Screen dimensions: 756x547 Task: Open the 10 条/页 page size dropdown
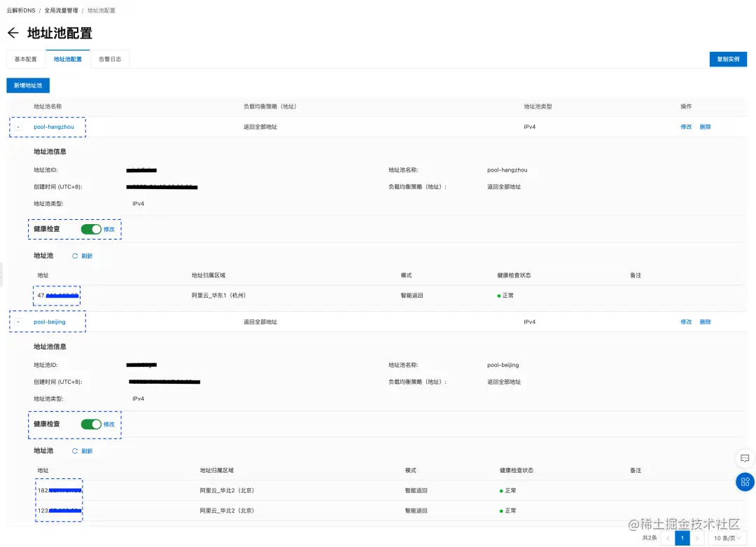coord(727,539)
